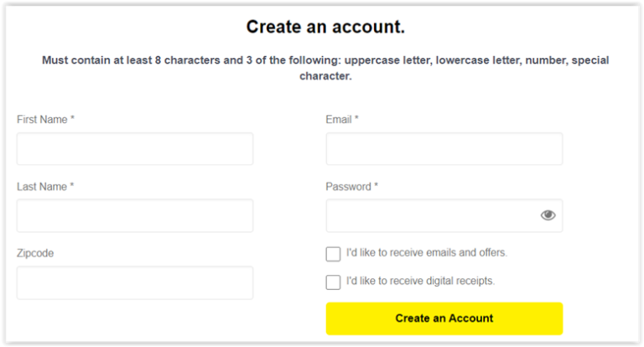This screenshot has width=644, height=347.
Task: Click the "receive emails and offers" label text
Action: point(426,252)
